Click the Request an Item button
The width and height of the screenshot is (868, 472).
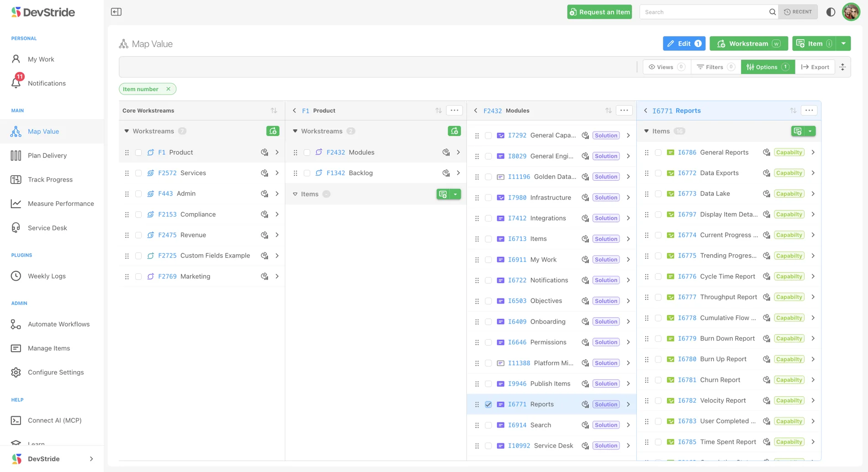tap(599, 12)
